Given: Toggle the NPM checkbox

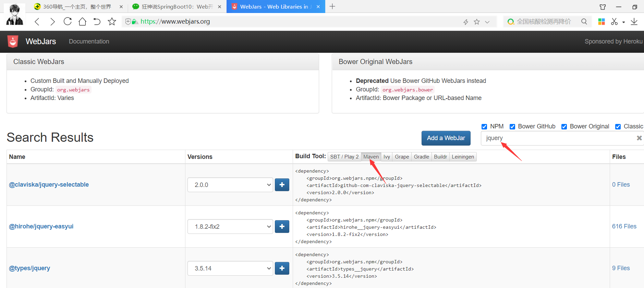Looking at the screenshot, I should tap(484, 127).
